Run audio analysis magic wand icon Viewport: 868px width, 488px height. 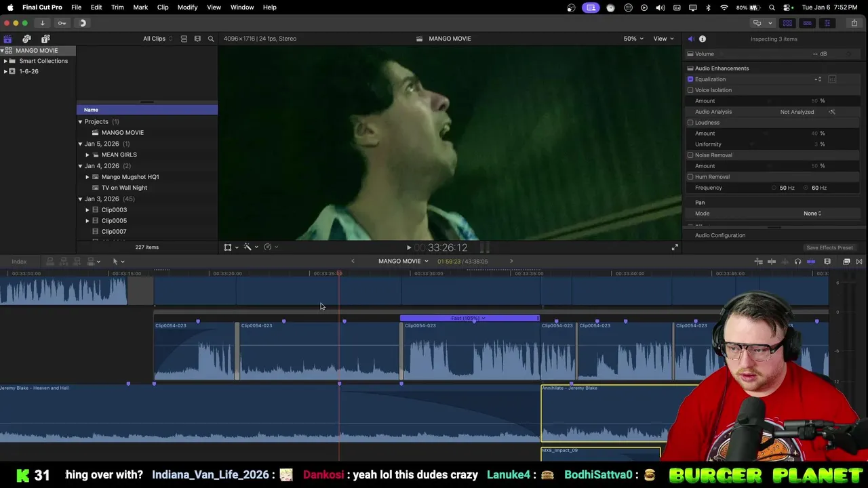(x=832, y=112)
